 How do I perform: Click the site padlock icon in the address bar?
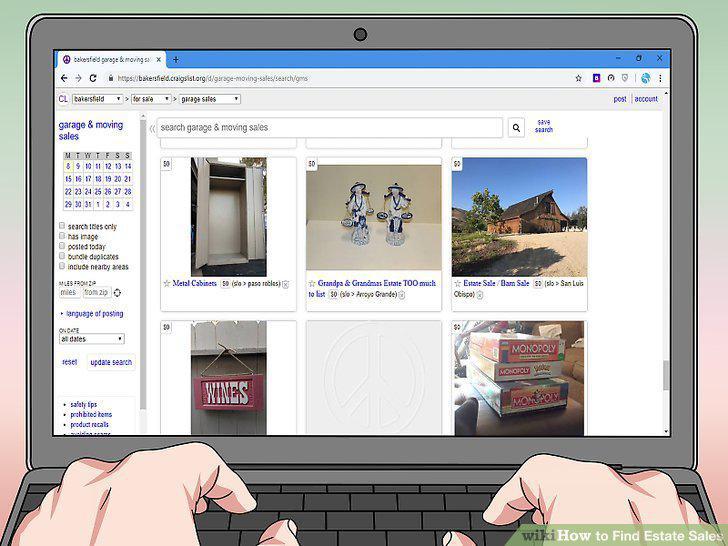point(110,78)
